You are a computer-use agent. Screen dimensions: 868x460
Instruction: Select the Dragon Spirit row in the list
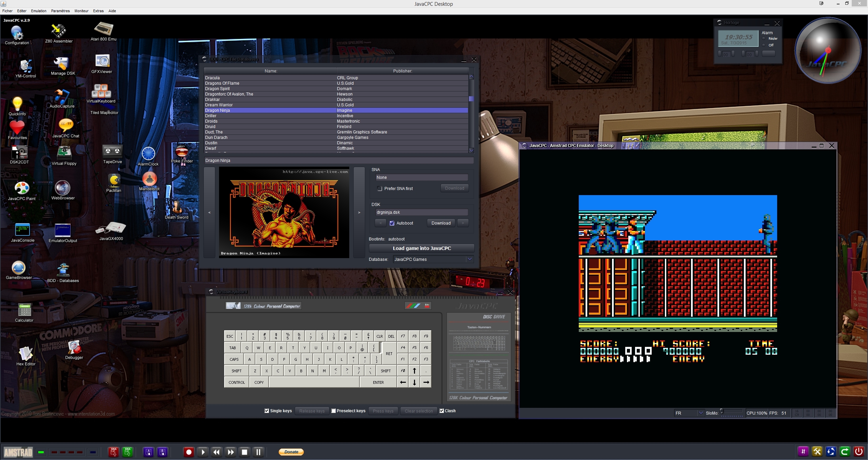click(336, 89)
